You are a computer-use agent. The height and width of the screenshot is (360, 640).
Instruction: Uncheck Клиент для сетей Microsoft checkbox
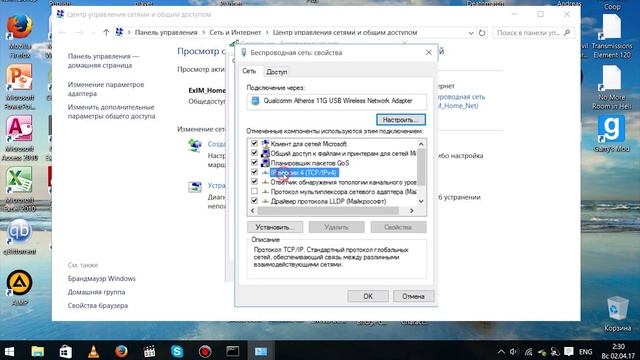[x=254, y=143]
